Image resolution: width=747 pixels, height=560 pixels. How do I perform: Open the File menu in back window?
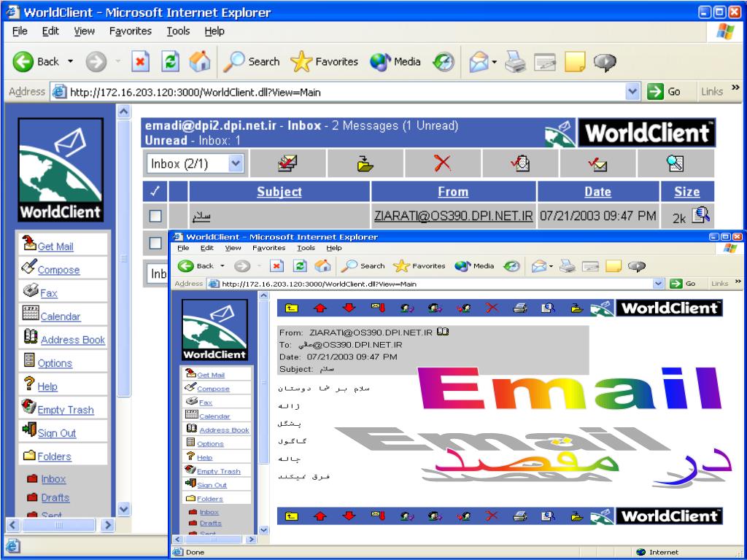tap(20, 31)
